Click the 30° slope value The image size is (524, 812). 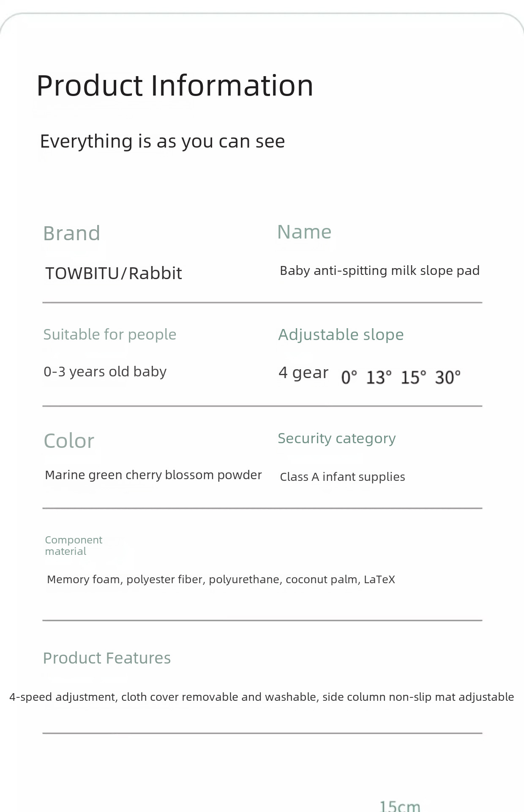448,377
